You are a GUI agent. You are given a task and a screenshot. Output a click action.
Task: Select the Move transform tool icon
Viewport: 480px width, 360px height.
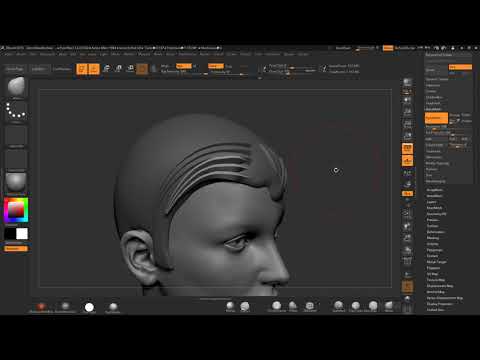pyautogui.click(x=106, y=69)
